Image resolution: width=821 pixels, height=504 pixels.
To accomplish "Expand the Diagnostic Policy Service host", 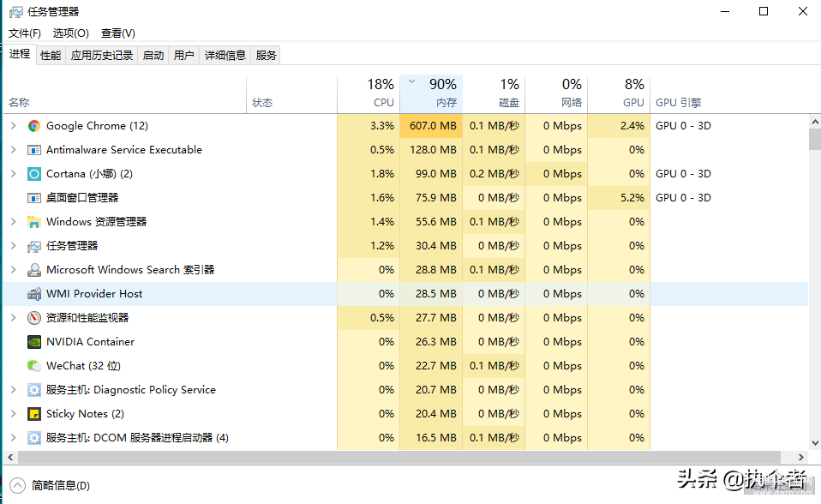I will pyautogui.click(x=14, y=390).
